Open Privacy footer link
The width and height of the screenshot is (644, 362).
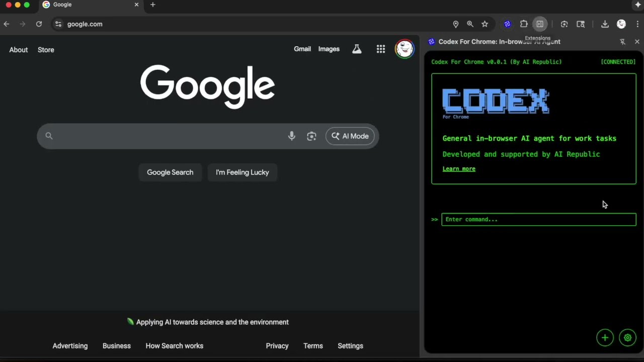tap(277, 346)
